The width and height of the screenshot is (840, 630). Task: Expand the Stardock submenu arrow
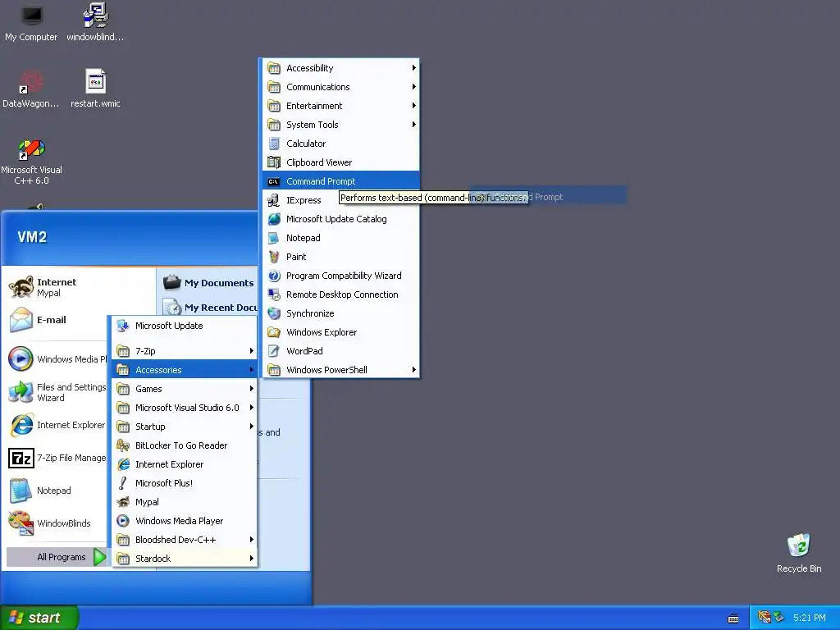click(251, 558)
